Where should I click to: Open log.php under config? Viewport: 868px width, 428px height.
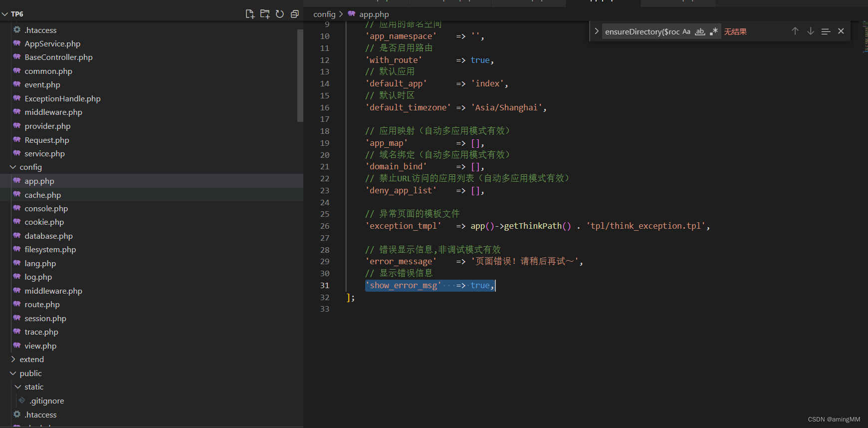coord(38,277)
